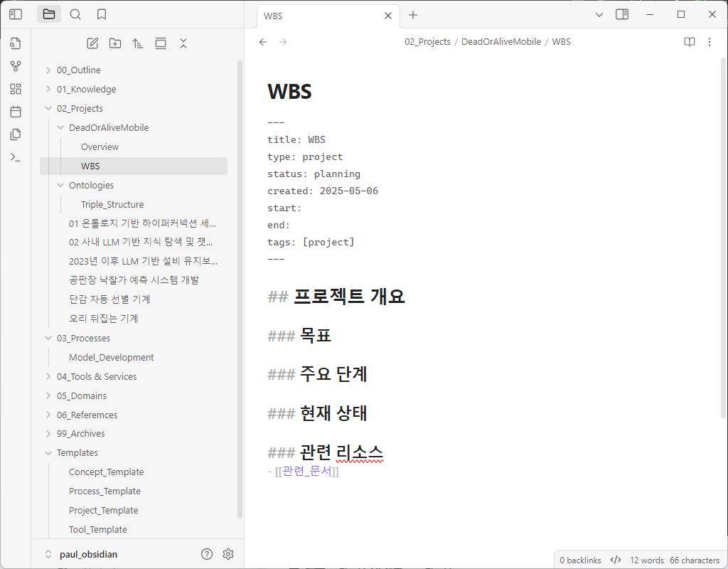Expand the 06_Referemces folder
The width and height of the screenshot is (728, 569).
tap(48, 415)
